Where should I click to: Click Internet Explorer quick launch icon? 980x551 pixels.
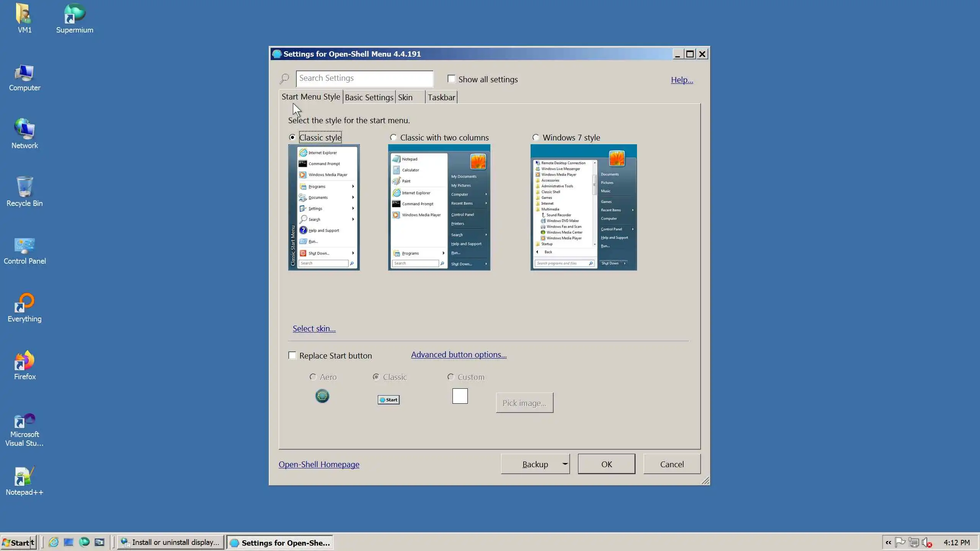[x=54, y=542]
